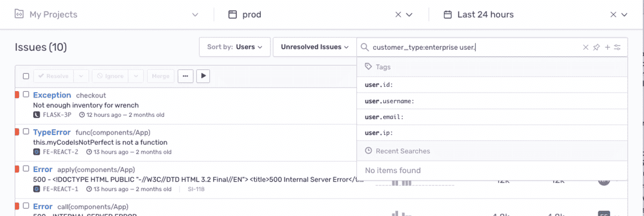The image size is (644, 216).
Task: Select the user.id: tag suggestion
Action: pos(492,85)
